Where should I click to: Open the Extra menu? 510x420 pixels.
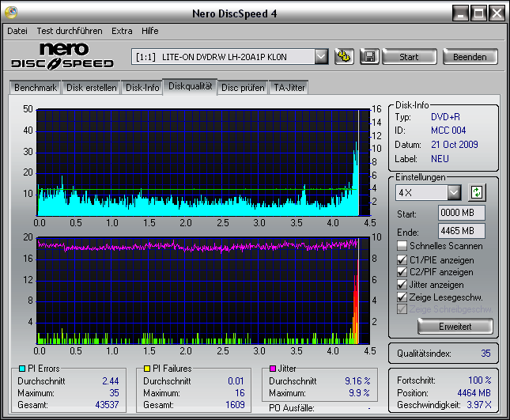(x=122, y=31)
